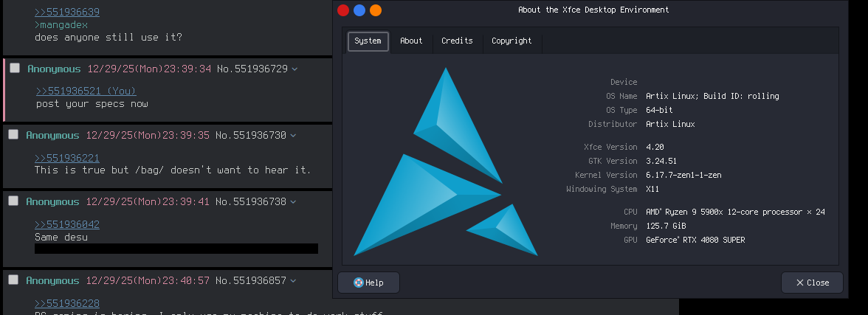868x315 pixels.
Task: Click the Xfce Version value '4.20'
Action: [655, 148]
